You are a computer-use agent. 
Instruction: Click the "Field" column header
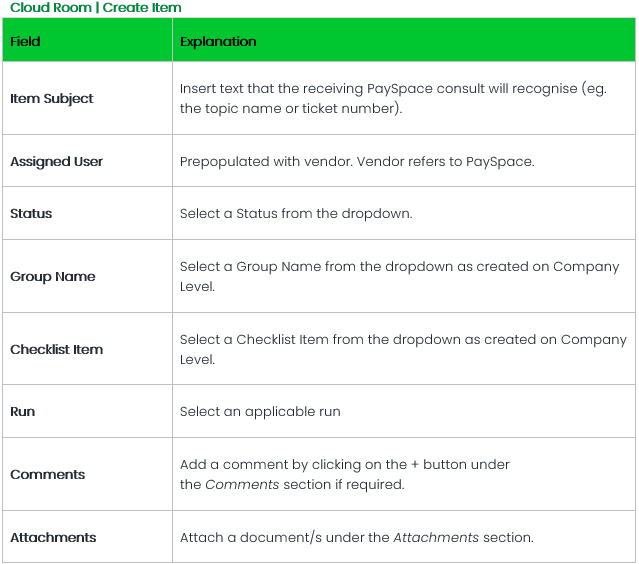pyautogui.click(x=26, y=42)
